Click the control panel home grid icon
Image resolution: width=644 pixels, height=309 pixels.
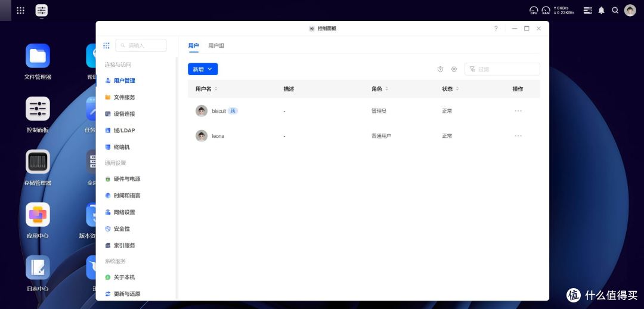(x=106, y=45)
